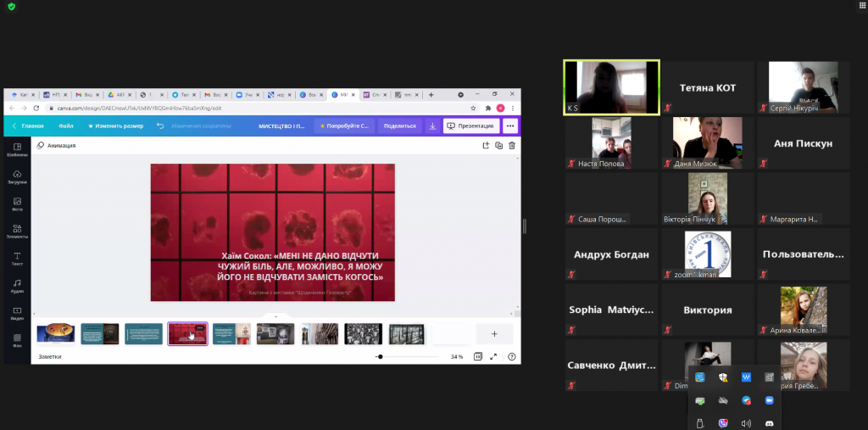Select Тетяна КОТ participant tile in Zoom
The width and height of the screenshot is (868, 430).
pos(708,88)
